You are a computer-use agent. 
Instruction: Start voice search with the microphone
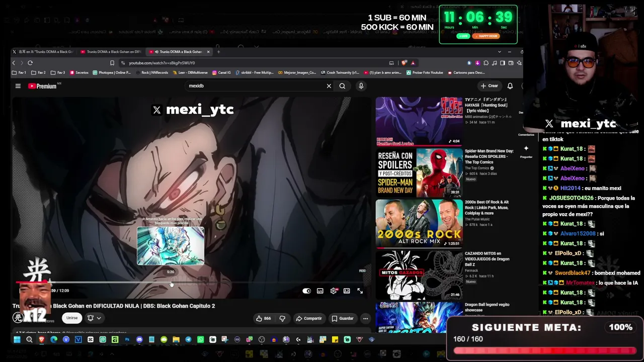361,86
